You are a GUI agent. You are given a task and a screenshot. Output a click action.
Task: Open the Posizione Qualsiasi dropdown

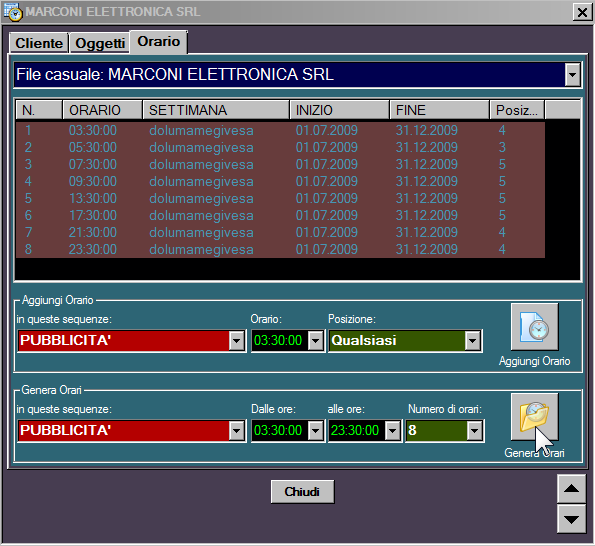click(x=472, y=341)
